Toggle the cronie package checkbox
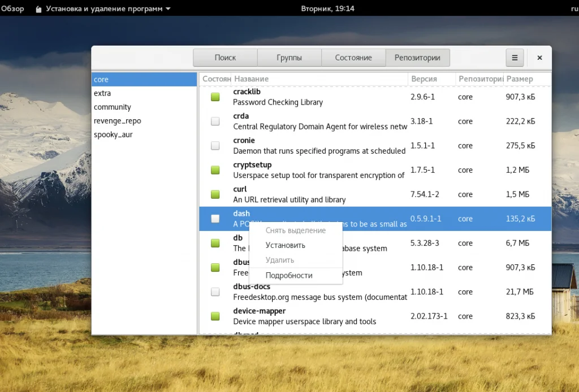The width and height of the screenshot is (579, 392). point(215,146)
